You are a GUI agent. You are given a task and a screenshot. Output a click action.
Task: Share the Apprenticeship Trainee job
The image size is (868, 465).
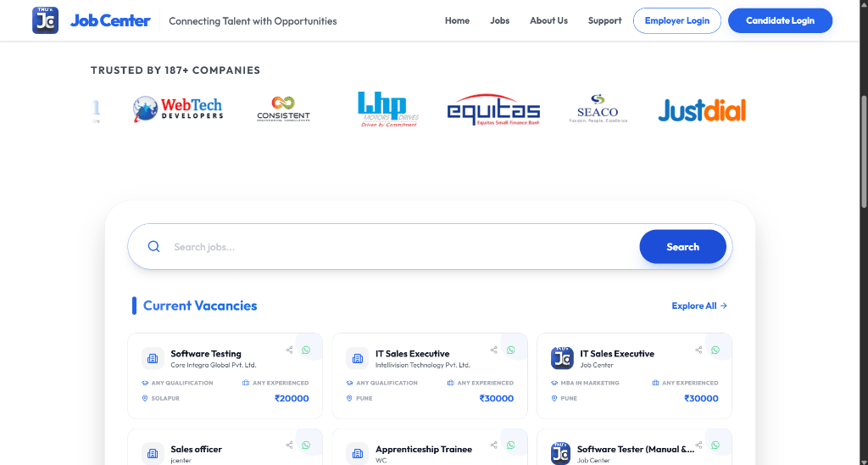494,445
